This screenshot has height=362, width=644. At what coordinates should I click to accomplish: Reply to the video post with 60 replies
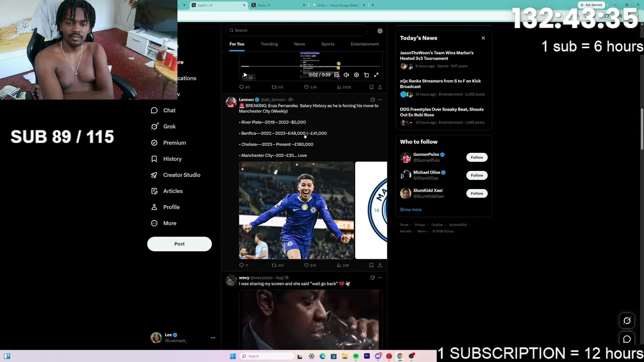pos(244,87)
